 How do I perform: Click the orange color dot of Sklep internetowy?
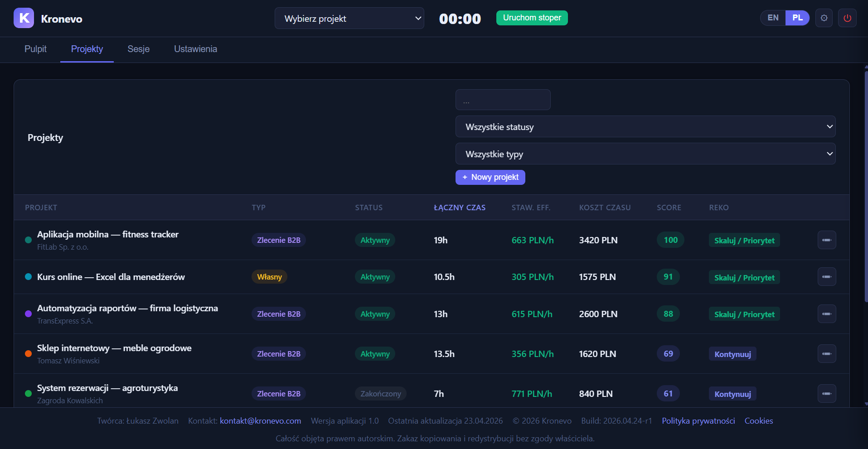(x=28, y=354)
